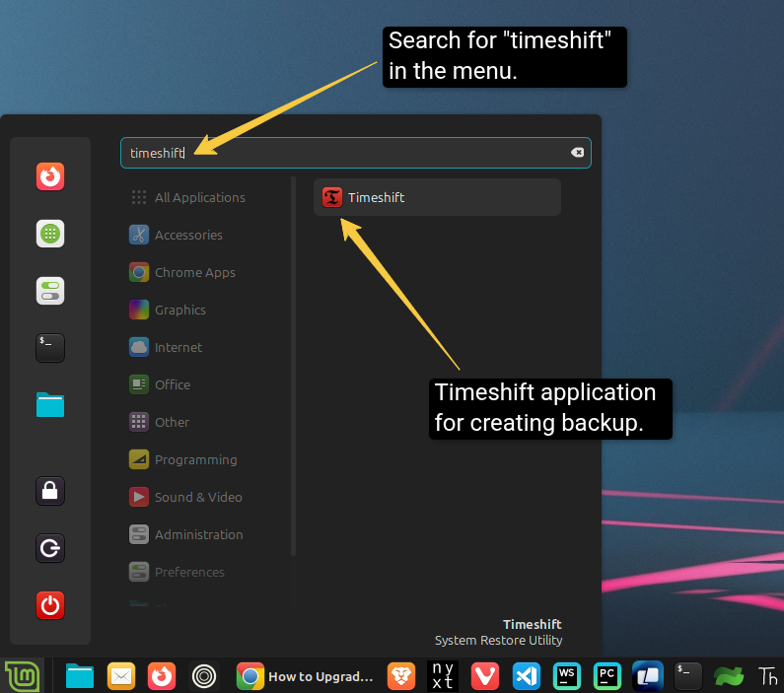The width and height of the screenshot is (784, 693).
Task: Open Brave browser lion icon in taskbar
Action: coord(401,676)
